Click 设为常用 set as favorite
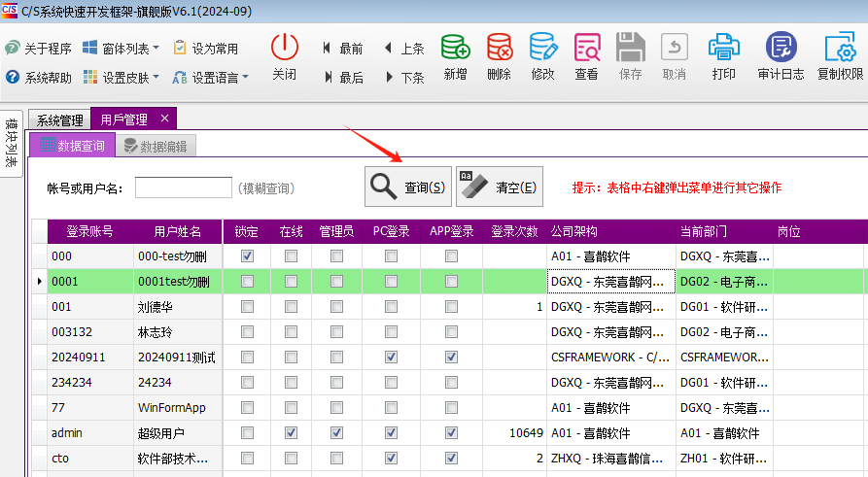Image resolution: width=868 pixels, height=477 pixels. coord(205,49)
